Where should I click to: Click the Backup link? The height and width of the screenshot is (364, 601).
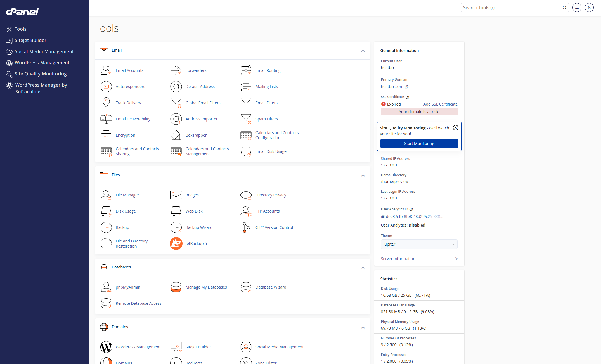pyautogui.click(x=122, y=227)
